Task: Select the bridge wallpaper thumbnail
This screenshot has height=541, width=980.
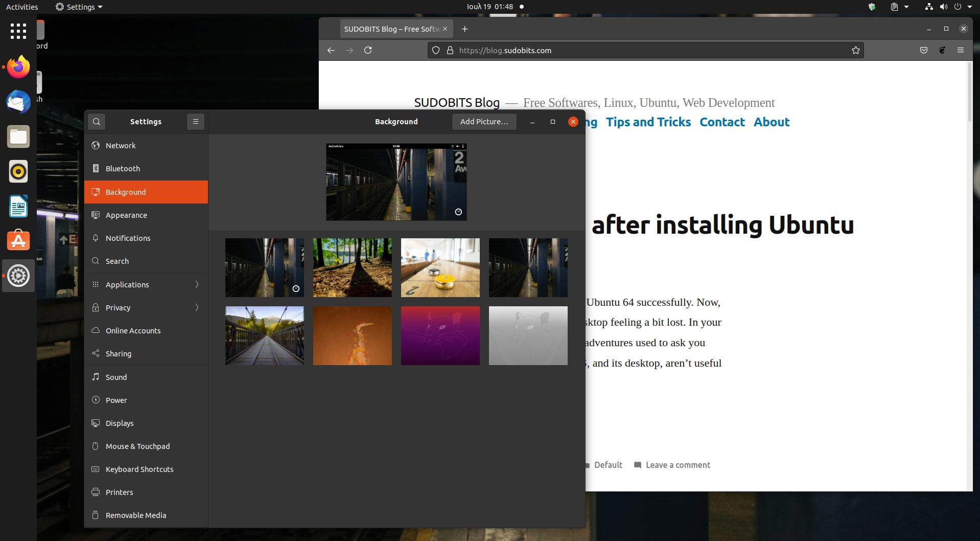Action: [264, 335]
